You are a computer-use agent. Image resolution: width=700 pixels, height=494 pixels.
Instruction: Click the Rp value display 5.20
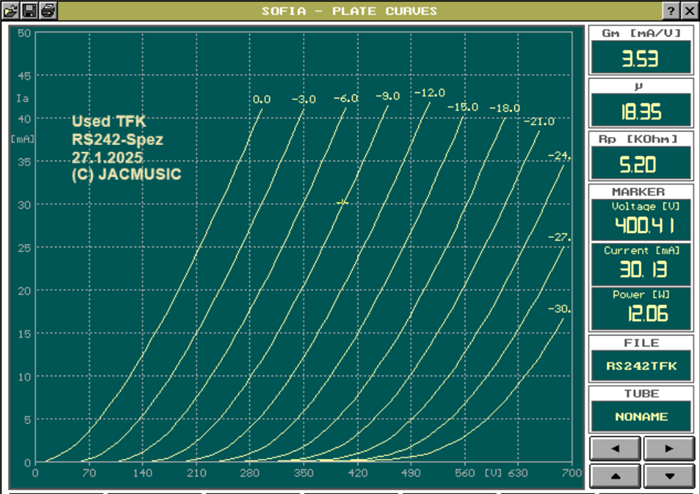(641, 165)
